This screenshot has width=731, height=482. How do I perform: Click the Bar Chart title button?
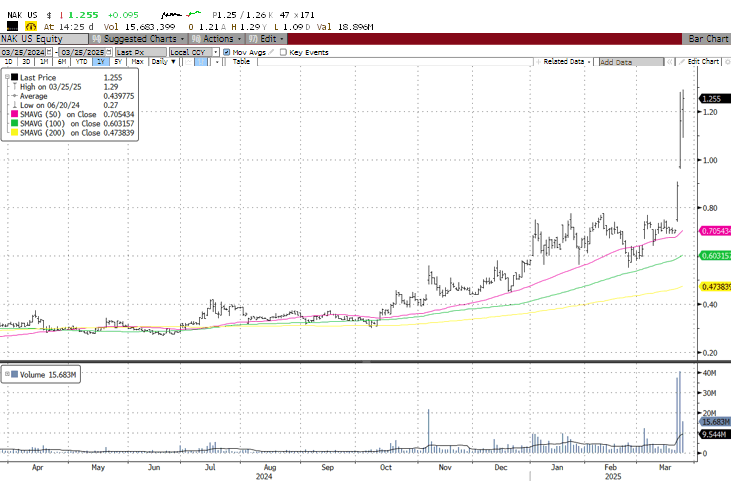coord(707,39)
